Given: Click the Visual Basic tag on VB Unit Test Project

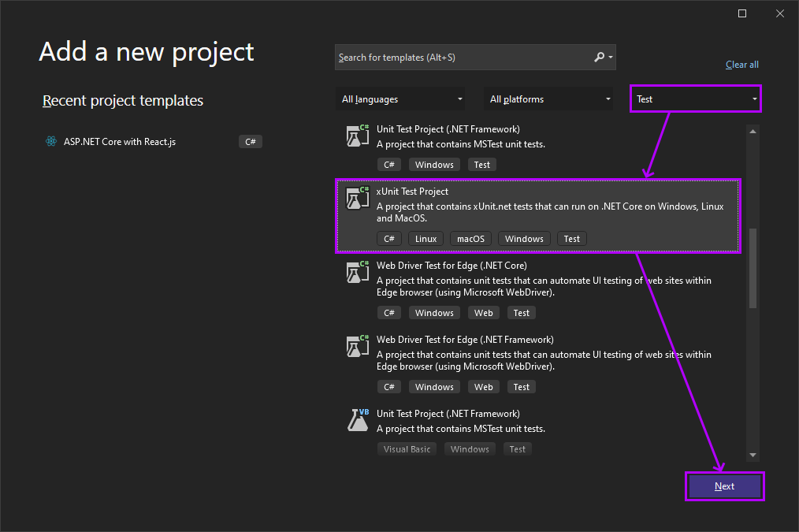Looking at the screenshot, I should (x=407, y=449).
